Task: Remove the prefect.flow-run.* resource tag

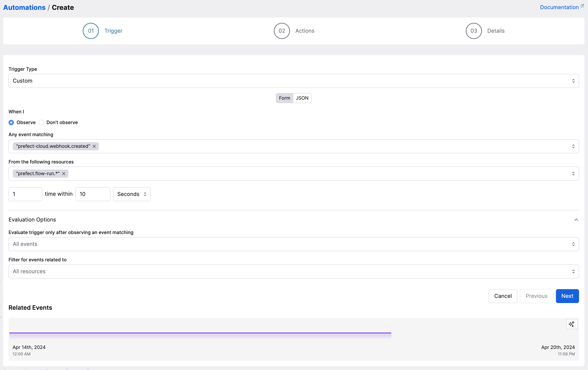Action: pyautogui.click(x=64, y=173)
